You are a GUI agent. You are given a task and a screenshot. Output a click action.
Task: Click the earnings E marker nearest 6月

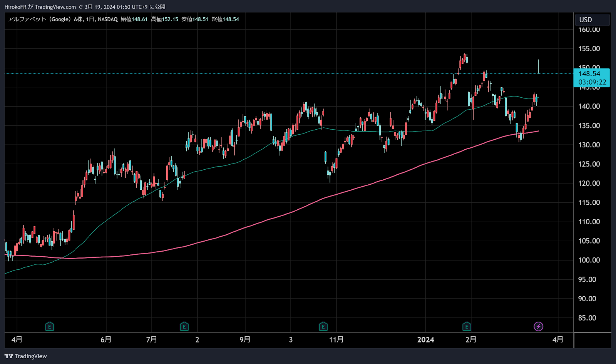[49, 327]
